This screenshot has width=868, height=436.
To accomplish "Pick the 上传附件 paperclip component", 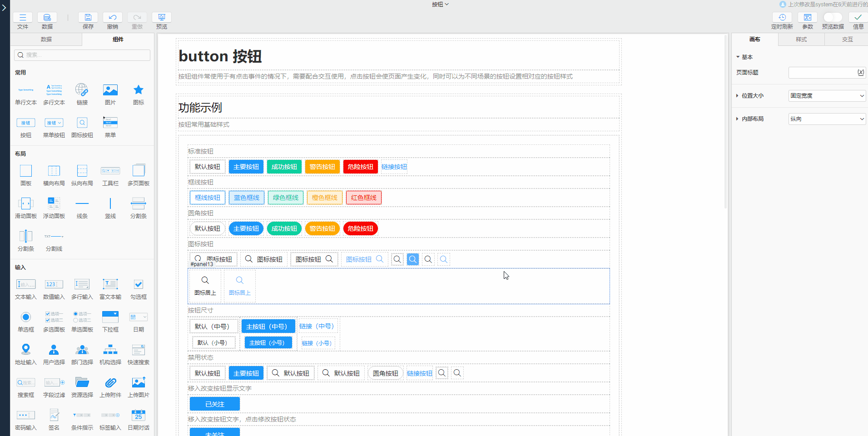I will pos(110,383).
